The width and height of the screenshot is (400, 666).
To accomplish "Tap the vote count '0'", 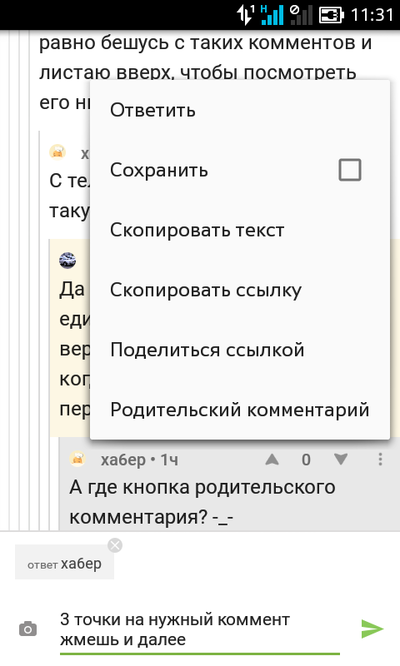I will tap(306, 460).
